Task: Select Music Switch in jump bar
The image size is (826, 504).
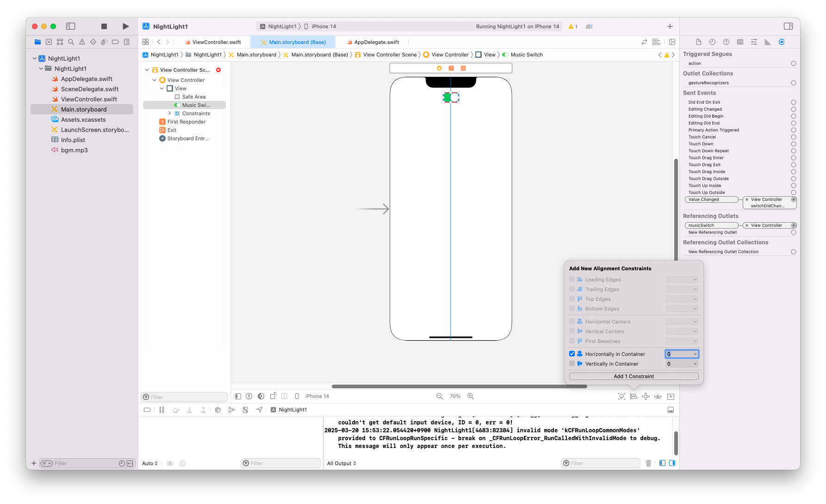Action: (x=522, y=55)
